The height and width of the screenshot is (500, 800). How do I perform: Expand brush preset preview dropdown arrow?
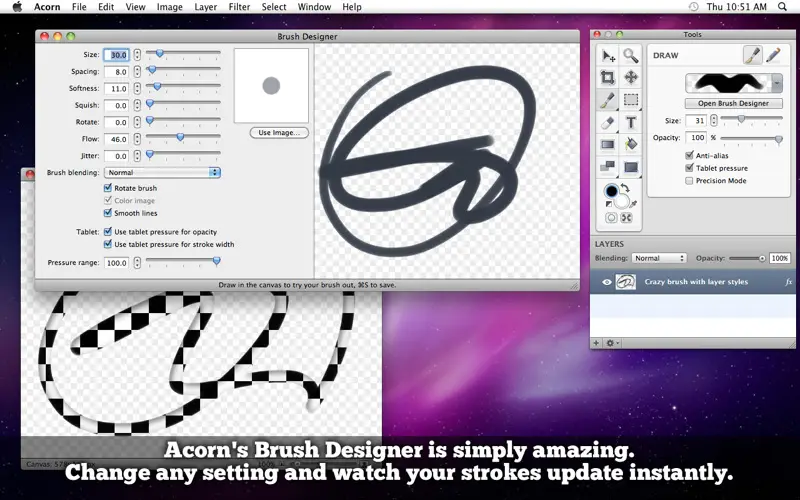click(x=777, y=83)
